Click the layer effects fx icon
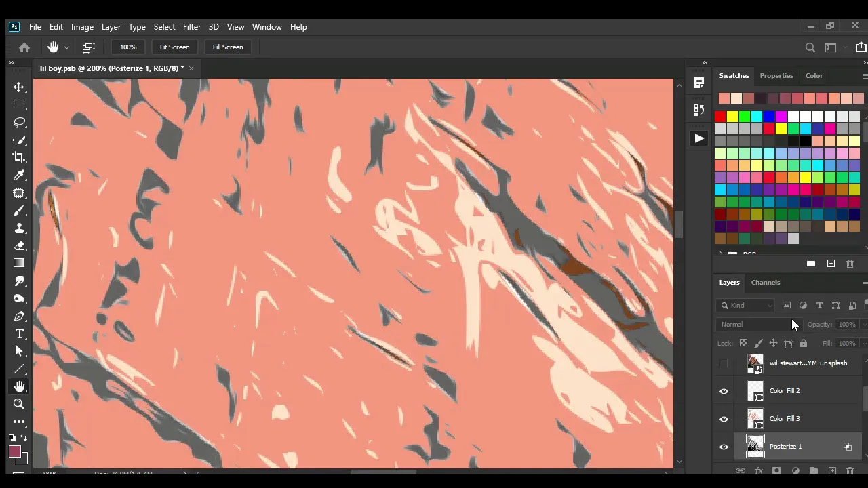868x488 pixels. (x=759, y=471)
